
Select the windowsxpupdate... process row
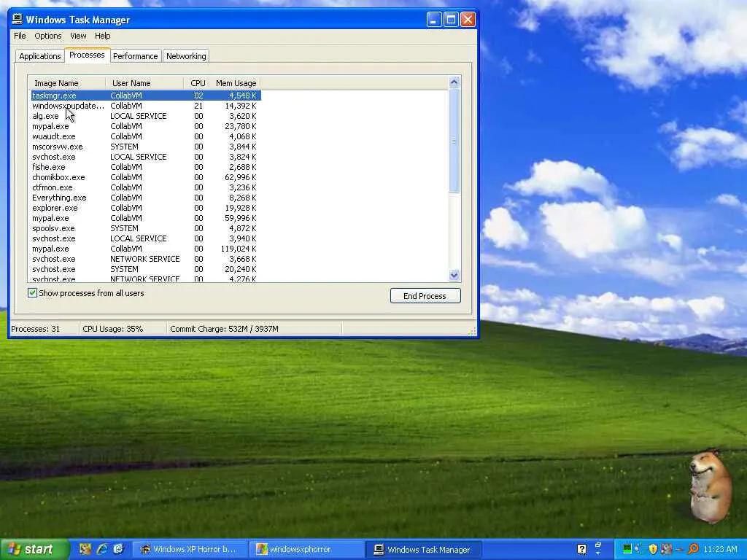pos(146,106)
